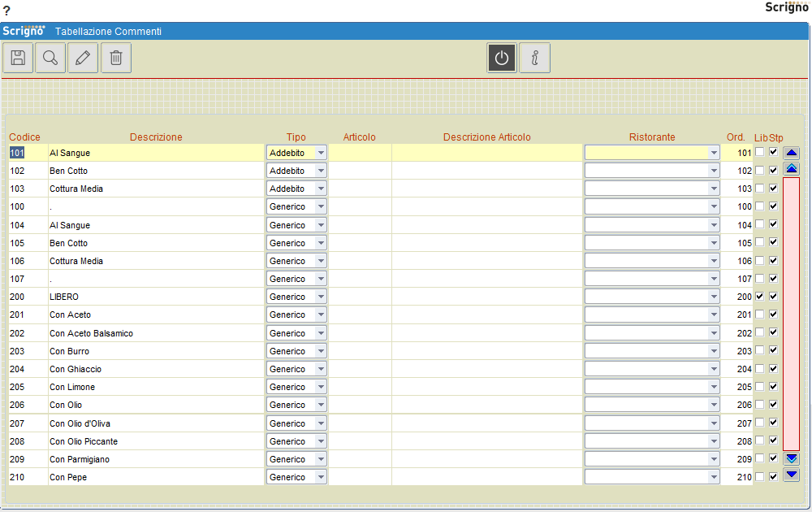
Task: Open the Info (i) icon
Action: pos(534,57)
